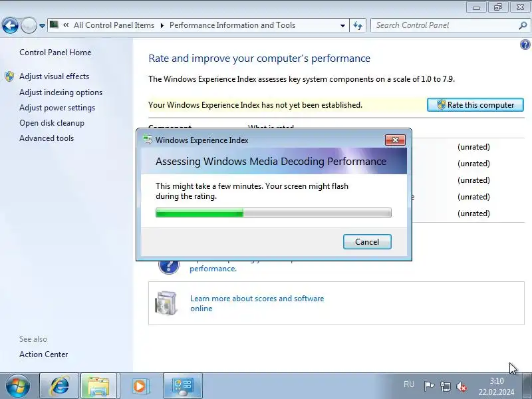Open Windows Media Player from taskbar
This screenshot has width=532, height=399.
click(x=140, y=386)
